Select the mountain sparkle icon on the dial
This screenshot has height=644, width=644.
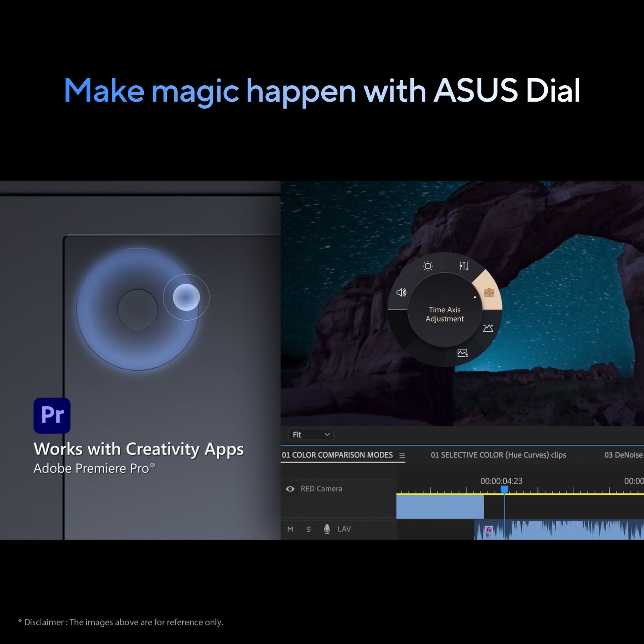[488, 328]
